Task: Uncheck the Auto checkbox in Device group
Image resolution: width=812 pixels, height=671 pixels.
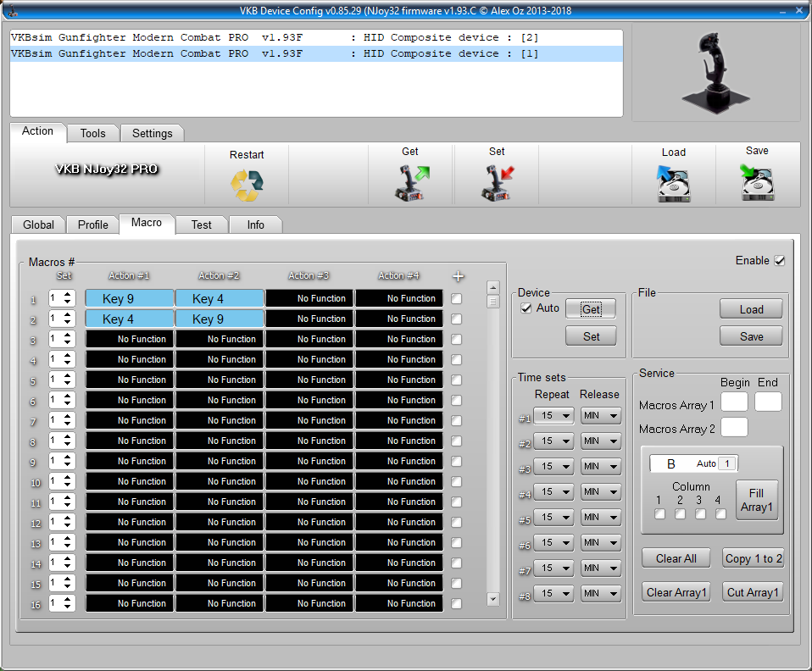Action: (x=526, y=308)
